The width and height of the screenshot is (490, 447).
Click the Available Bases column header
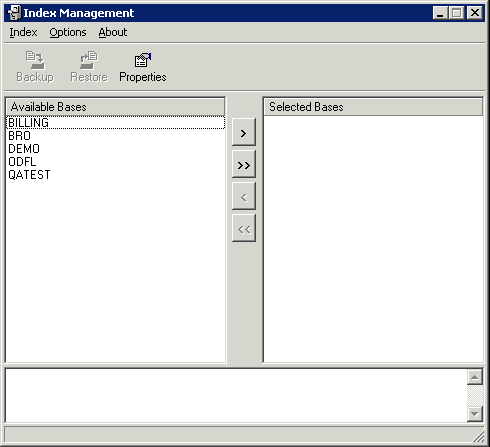115,107
